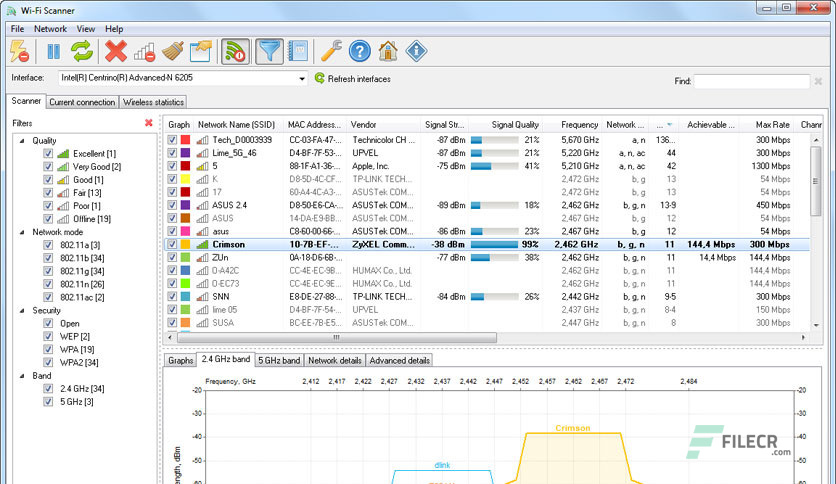Click signal bars icon in Lime_5G_46 row
The width and height of the screenshot is (836, 484).
pos(202,153)
